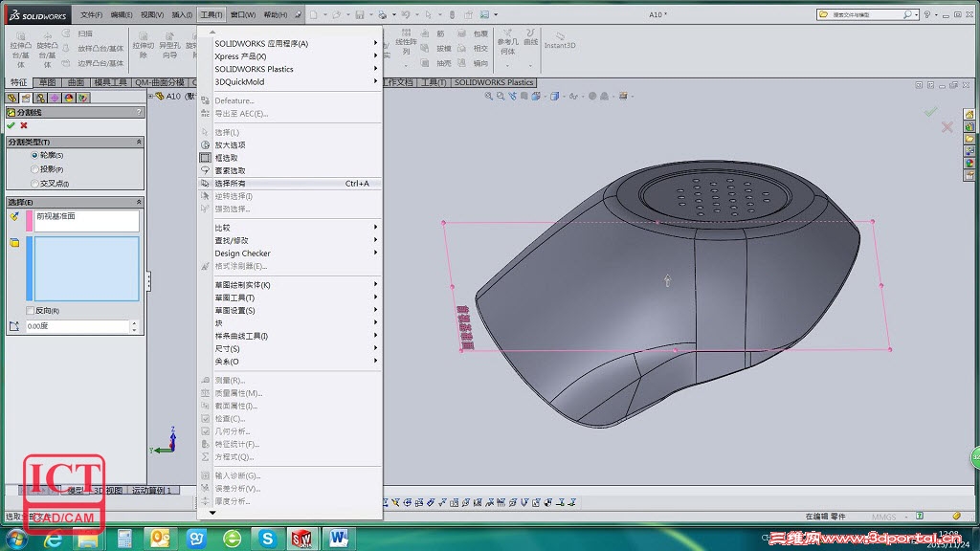Click green checkmark to accept split line
The width and height of the screenshot is (980, 551).
point(11,125)
